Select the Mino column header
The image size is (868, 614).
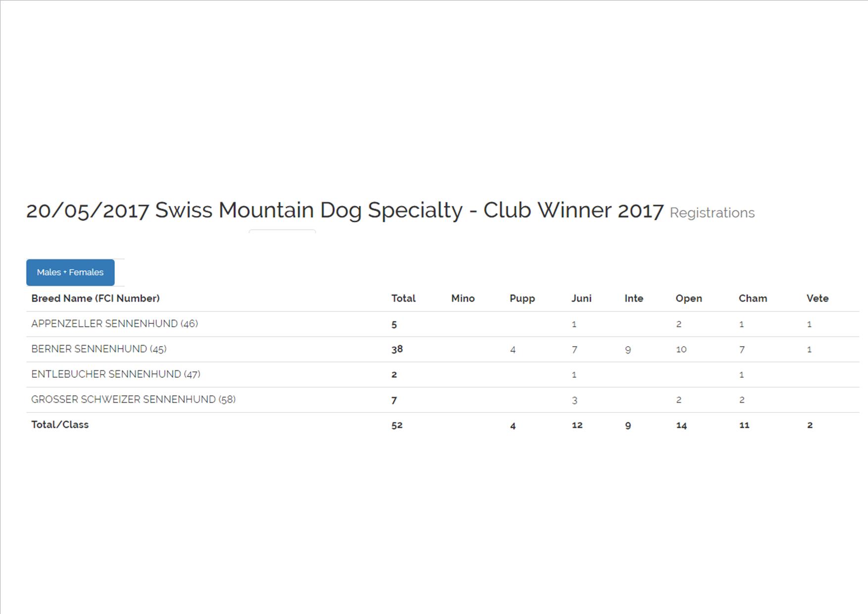(463, 298)
